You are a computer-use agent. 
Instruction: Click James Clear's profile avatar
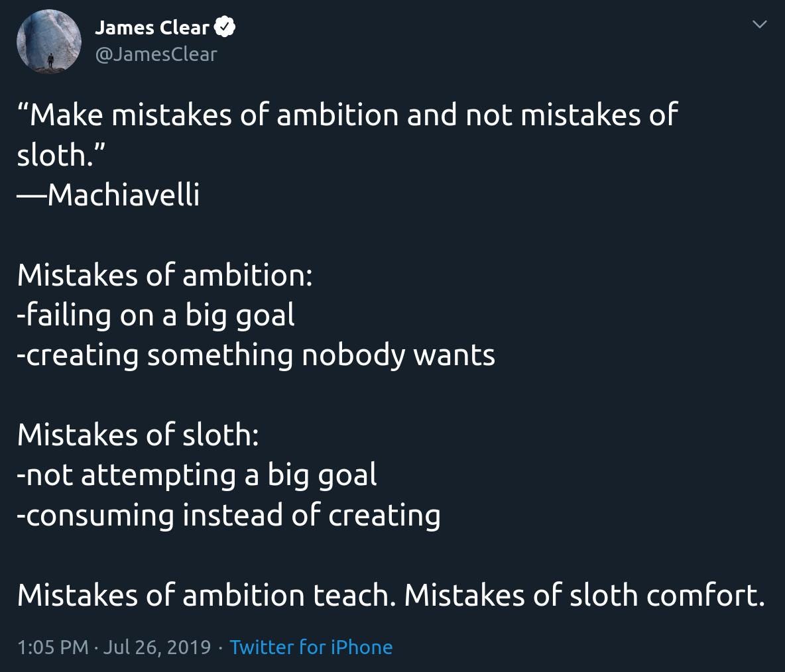(x=49, y=42)
